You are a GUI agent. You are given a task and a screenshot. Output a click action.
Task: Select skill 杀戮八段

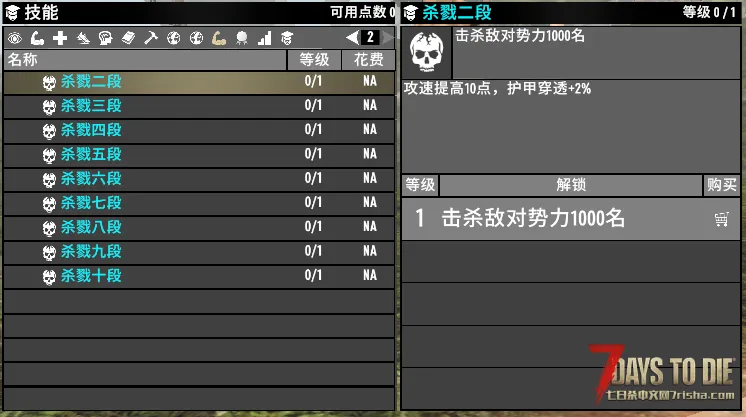click(x=91, y=227)
